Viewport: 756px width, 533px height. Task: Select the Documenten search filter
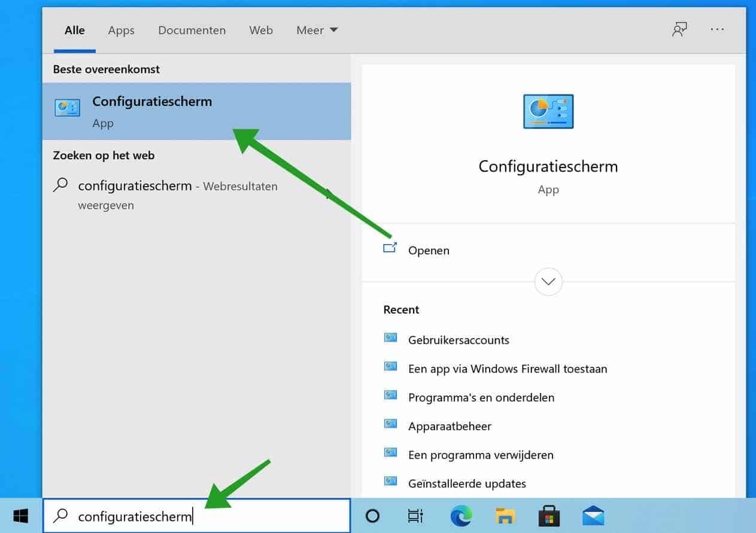[x=192, y=30]
